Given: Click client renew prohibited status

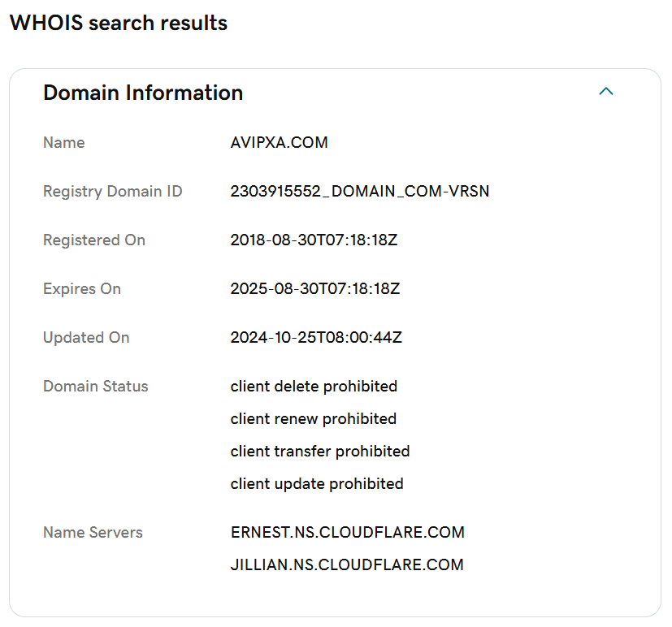Looking at the screenshot, I should 314,419.
